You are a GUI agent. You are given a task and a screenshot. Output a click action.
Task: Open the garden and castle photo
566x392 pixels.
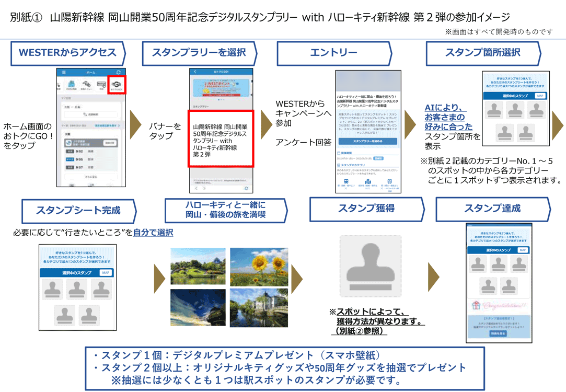(x=198, y=266)
